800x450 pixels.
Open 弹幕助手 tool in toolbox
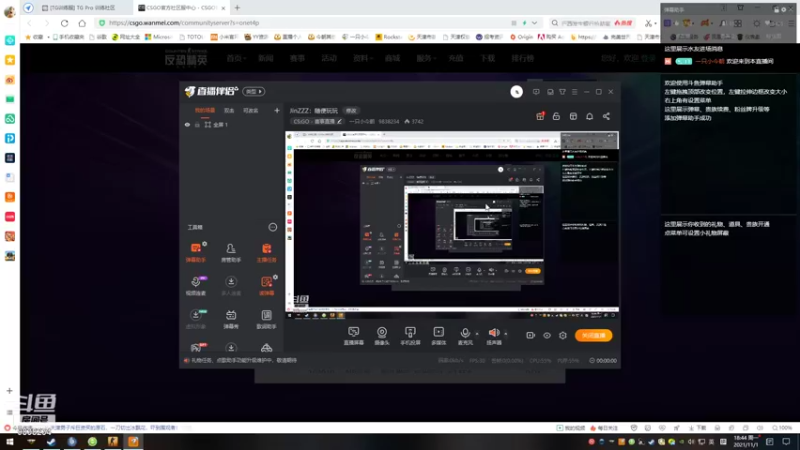point(196,253)
